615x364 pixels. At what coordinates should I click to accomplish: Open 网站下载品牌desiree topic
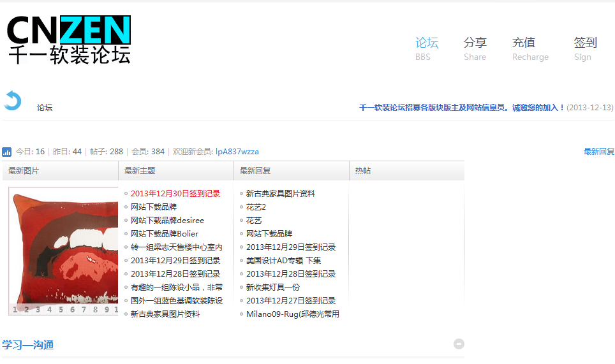point(168,220)
